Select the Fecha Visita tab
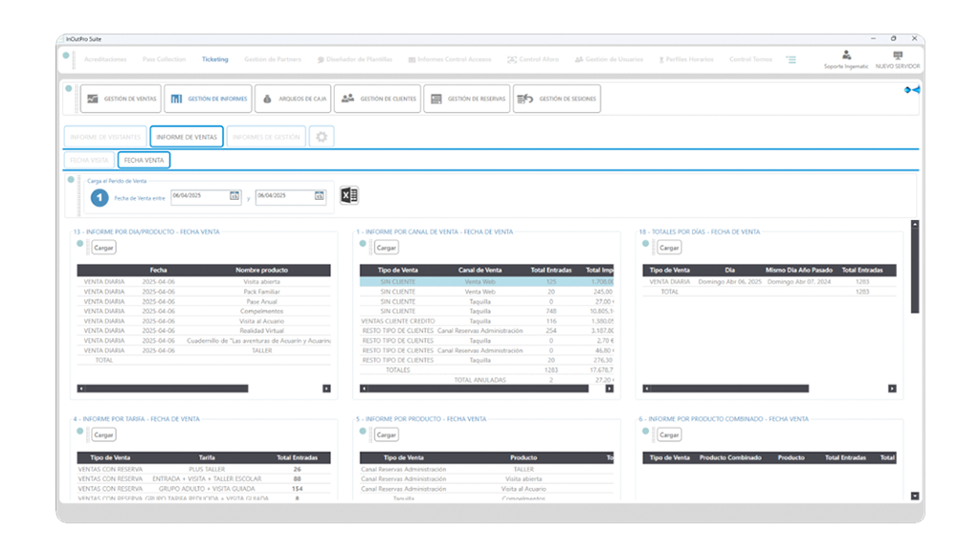This screenshot has height=555, width=980. 89,160
